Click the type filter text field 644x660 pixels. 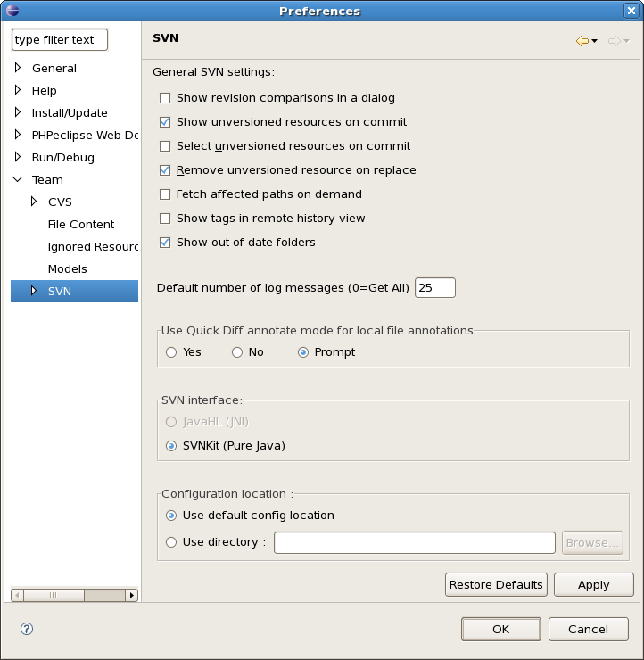coord(60,39)
